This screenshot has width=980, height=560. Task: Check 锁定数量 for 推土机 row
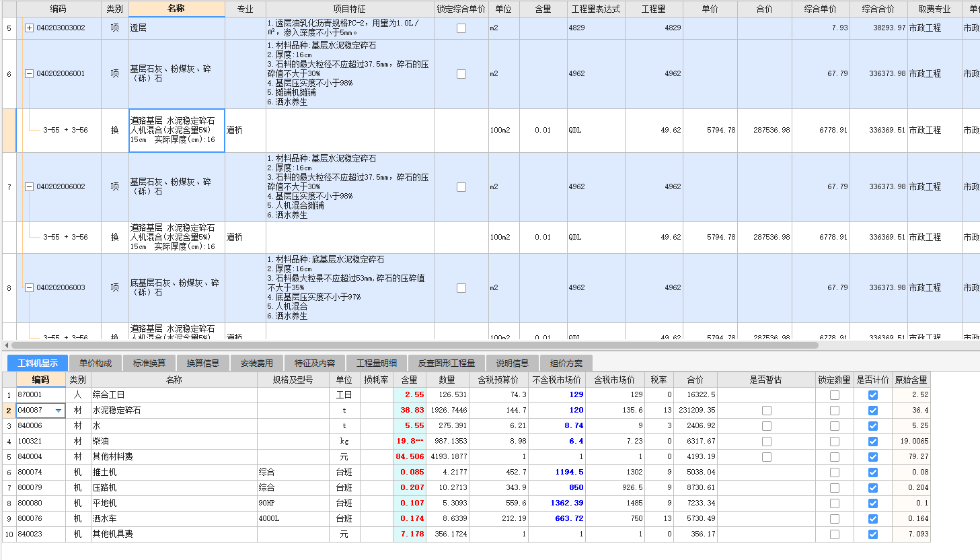pyautogui.click(x=835, y=473)
